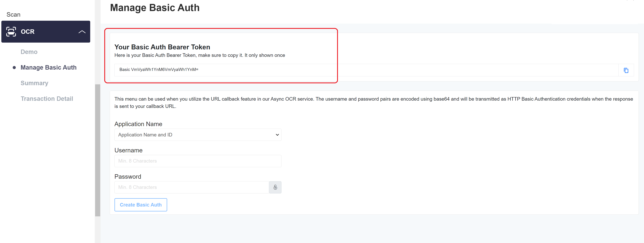
Task: Click the OCR scan icon in sidebar
Action: tap(11, 32)
